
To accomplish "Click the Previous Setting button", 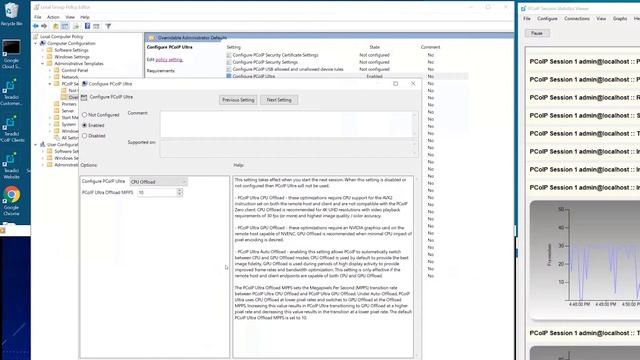I will point(238,100).
